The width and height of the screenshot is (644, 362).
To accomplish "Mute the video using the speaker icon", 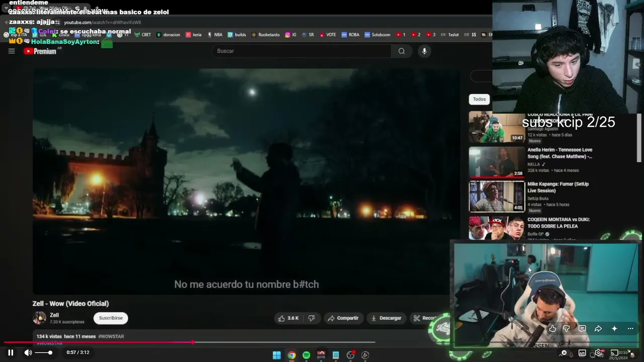I will (x=28, y=352).
